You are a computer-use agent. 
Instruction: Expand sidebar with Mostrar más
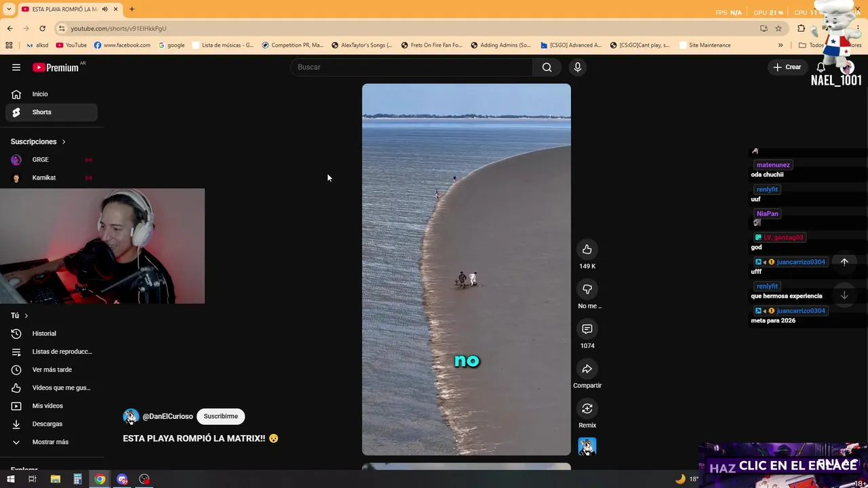pyautogui.click(x=52, y=442)
